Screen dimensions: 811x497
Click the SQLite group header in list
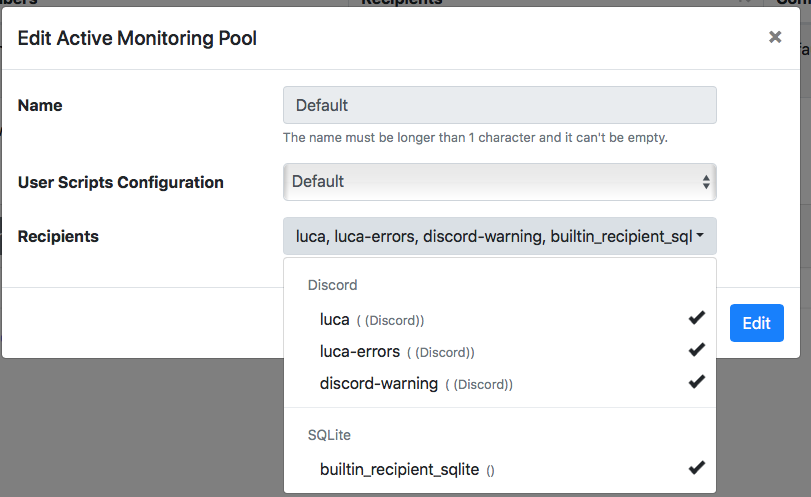[329, 435]
